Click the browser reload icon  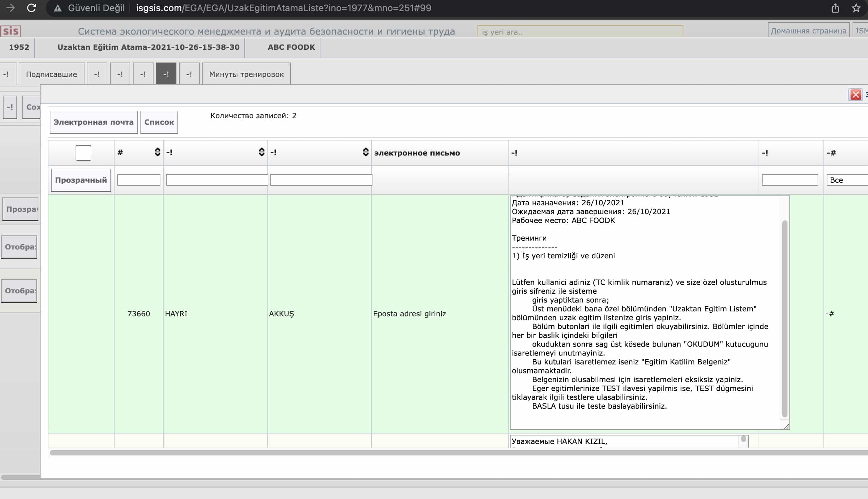coord(31,8)
